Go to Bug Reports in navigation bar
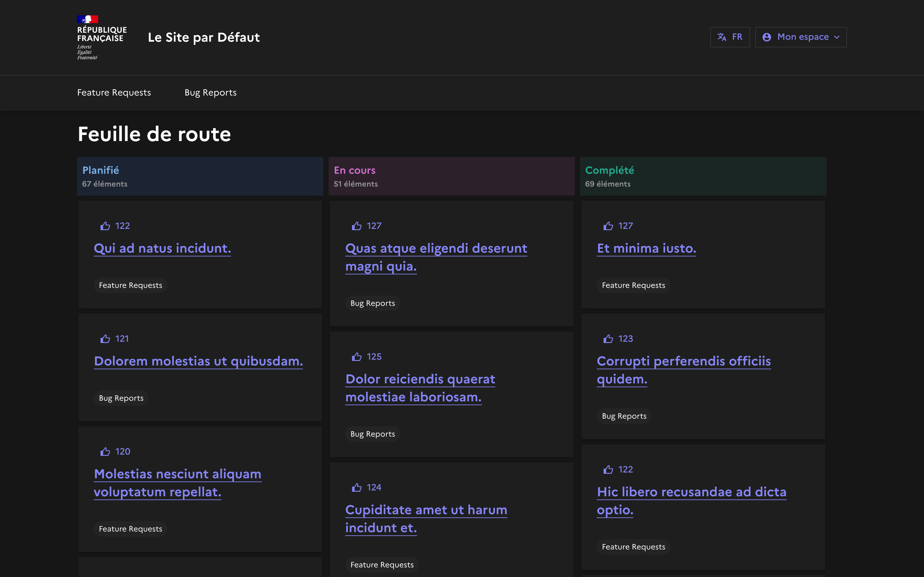This screenshot has height=577, width=924. point(210,93)
